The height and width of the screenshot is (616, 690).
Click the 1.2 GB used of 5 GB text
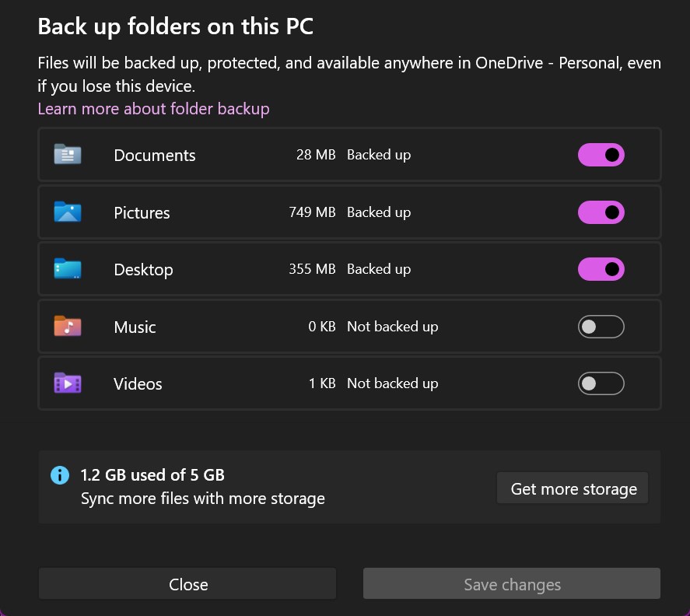tap(152, 474)
